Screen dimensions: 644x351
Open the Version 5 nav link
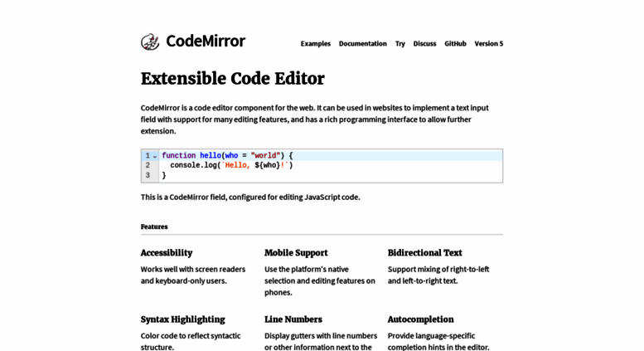(489, 44)
